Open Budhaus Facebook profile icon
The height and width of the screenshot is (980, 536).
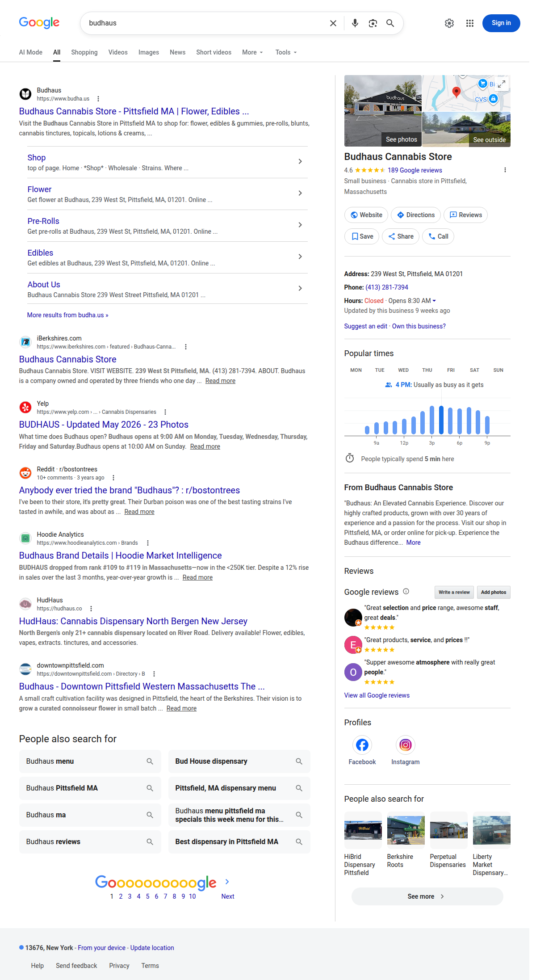[362, 745]
